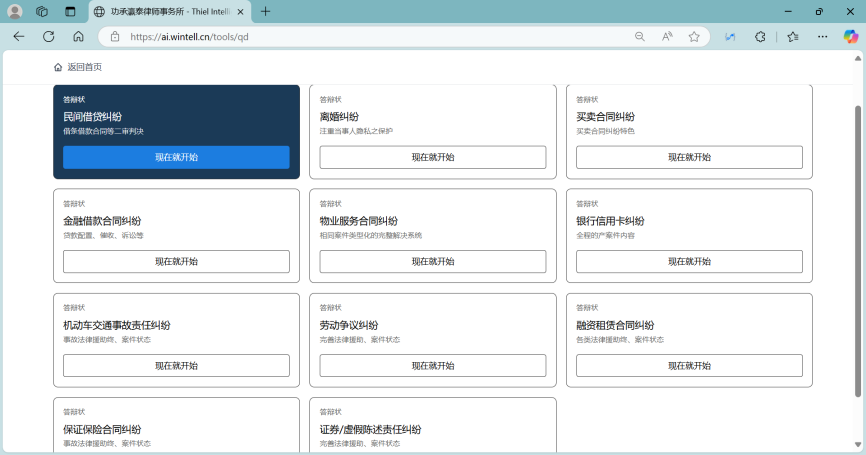
Task: Select the 机动车交通事故责任纠纷 card title
Action: pyautogui.click(x=117, y=325)
